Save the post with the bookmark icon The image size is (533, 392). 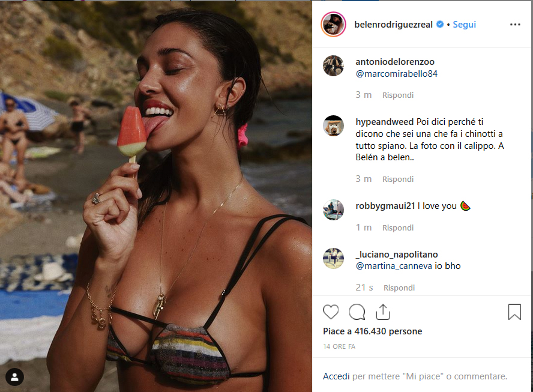[514, 312]
